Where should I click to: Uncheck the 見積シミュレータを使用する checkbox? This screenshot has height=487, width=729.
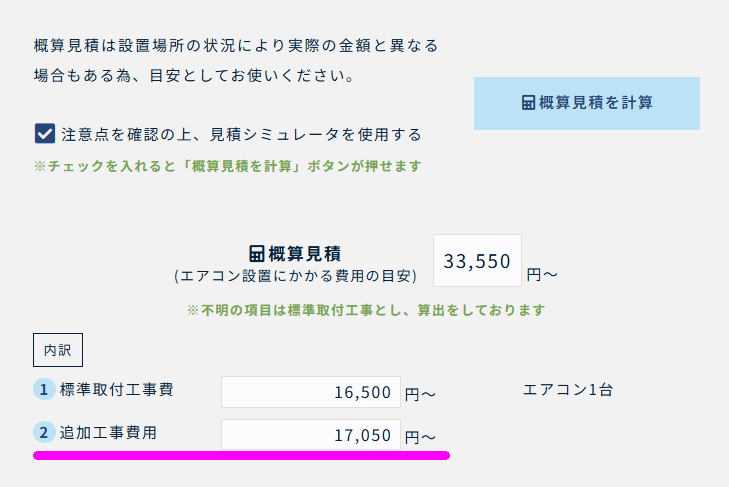pyautogui.click(x=45, y=134)
